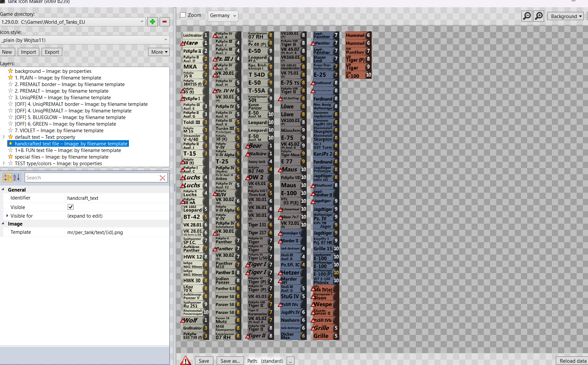
Task: Toggle star on 1+8. FUN text file layer
Action: coord(11,150)
